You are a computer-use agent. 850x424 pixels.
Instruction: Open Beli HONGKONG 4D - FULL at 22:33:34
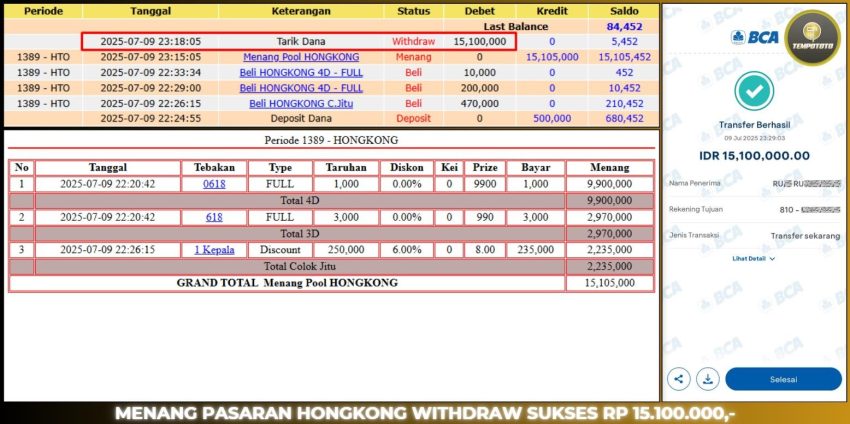301,73
